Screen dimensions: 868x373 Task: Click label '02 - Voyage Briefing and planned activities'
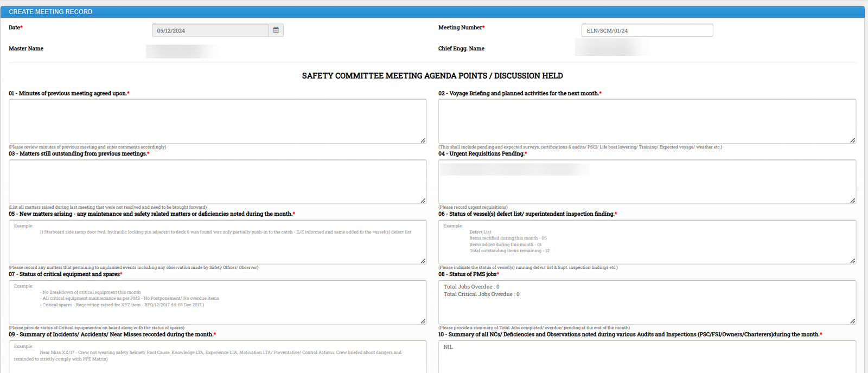(x=520, y=93)
